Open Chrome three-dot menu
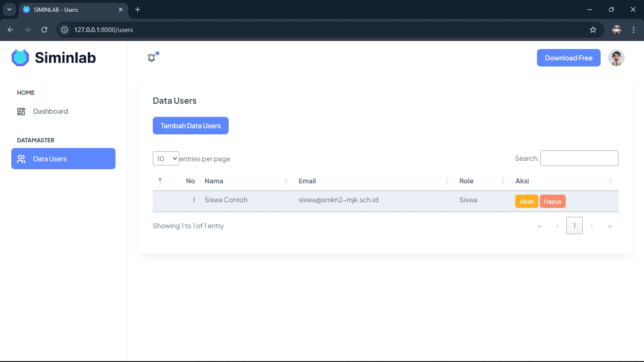 tap(634, 30)
